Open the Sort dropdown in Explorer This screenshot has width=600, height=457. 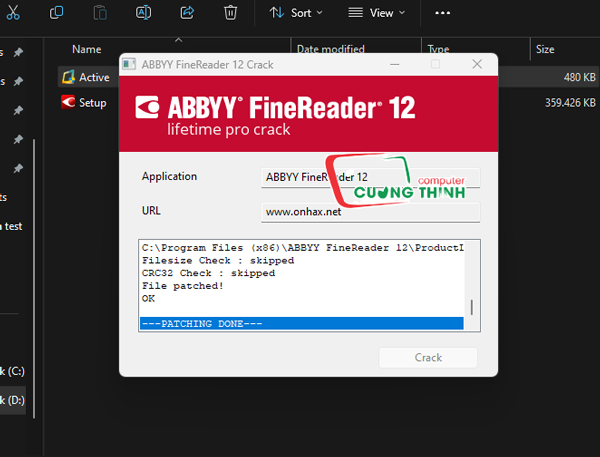tap(296, 13)
